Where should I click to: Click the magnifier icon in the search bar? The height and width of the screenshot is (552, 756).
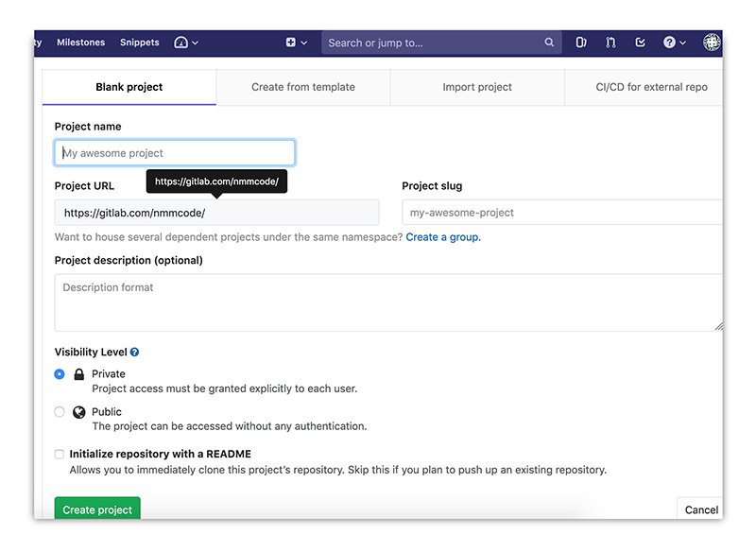tap(549, 43)
